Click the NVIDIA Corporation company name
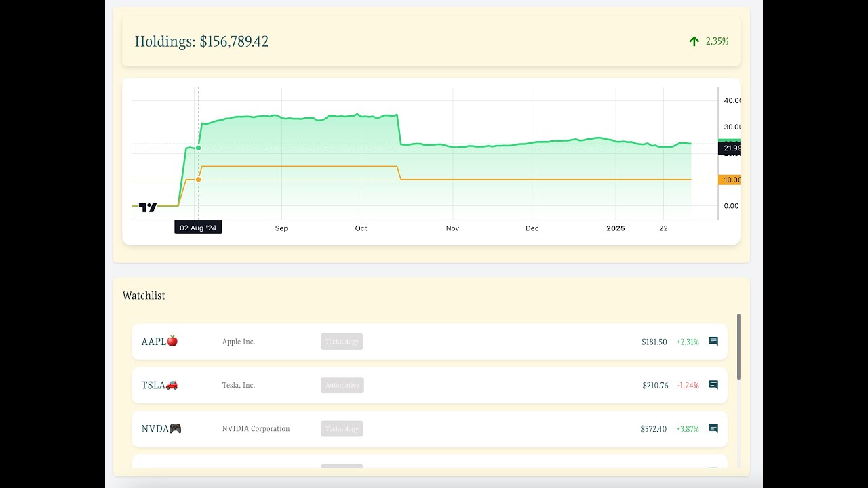The image size is (868, 488). pyautogui.click(x=256, y=428)
